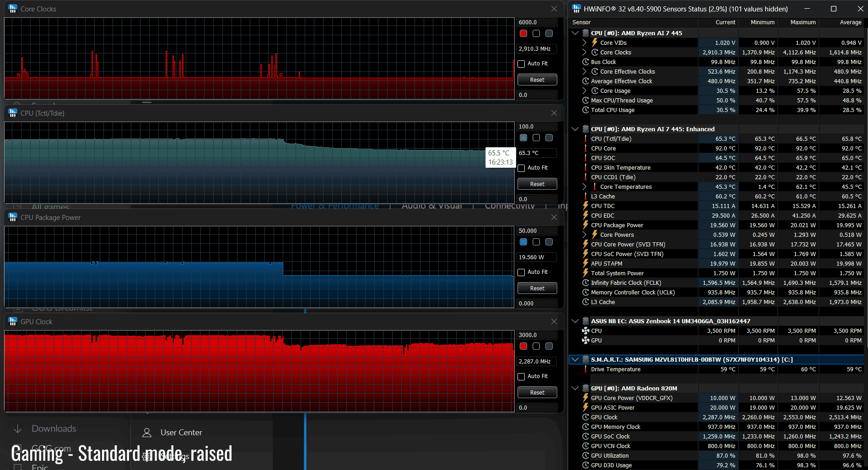The image size is (868, 470).
Task: Reset the CPU (Tctl/Tdie) graph
Action: click(537, 184)
